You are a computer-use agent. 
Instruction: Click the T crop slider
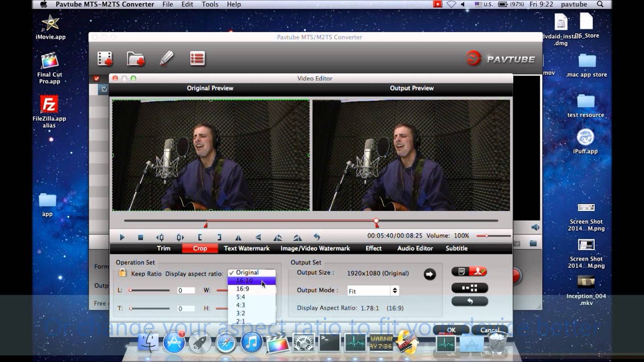click(148, 308)
